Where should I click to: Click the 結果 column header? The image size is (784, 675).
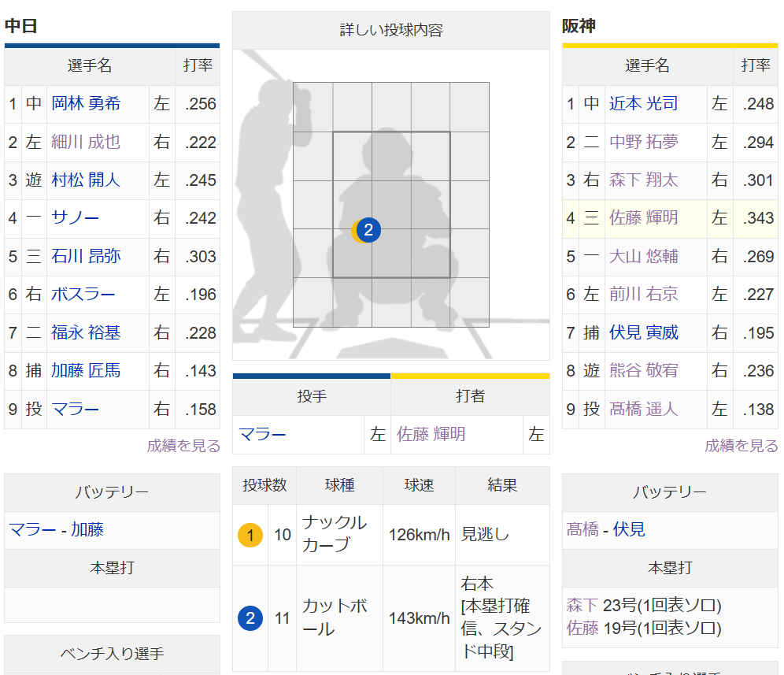pos(502,485)
